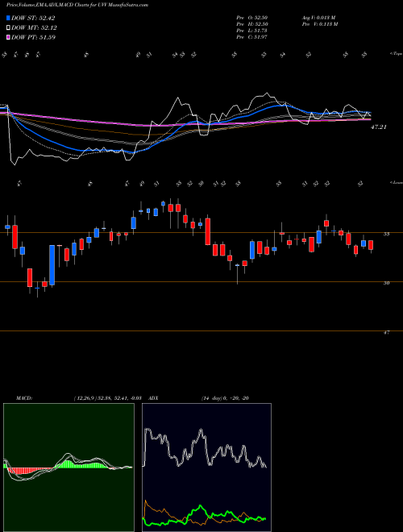Select the 'DOW ST: 52.42' legend label
The height and width of the screenshot is (532, 403).
point(33,18)
